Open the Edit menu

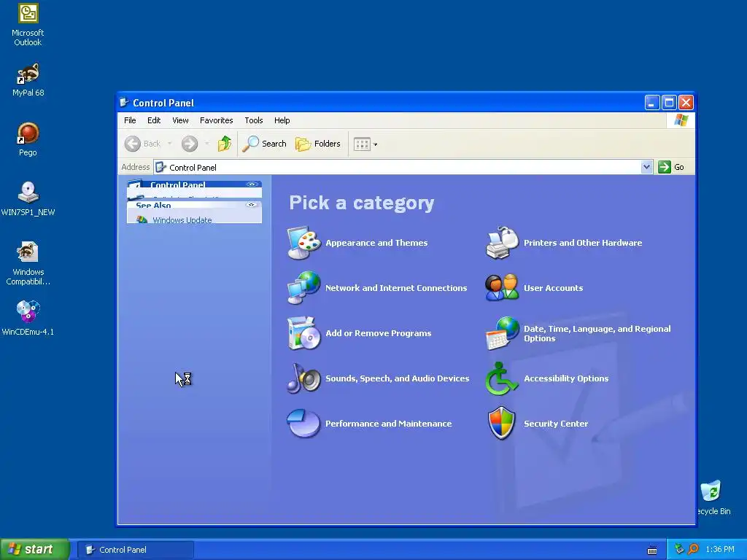click(x=154, y=120)
